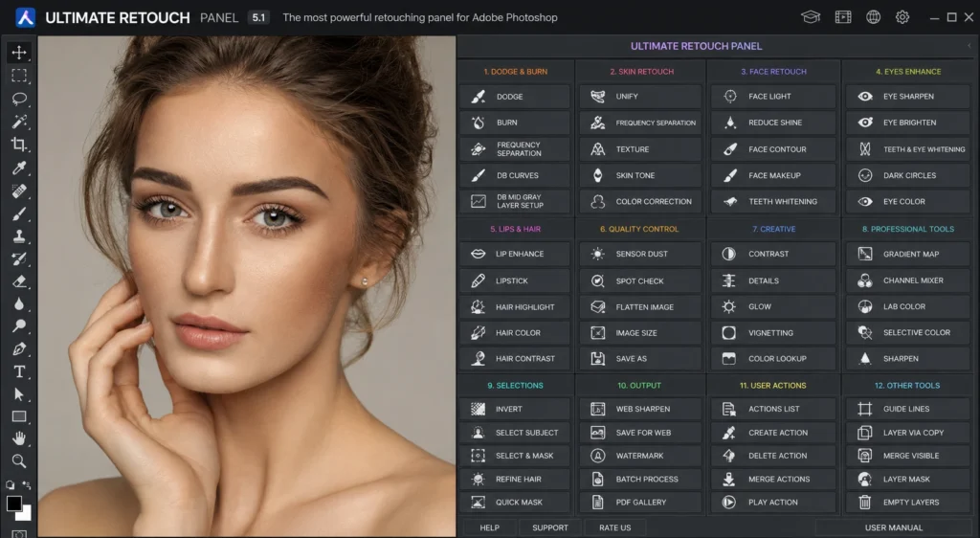980x538 pixels.
Task: Select the Hand tool
Action: (19, 438)
